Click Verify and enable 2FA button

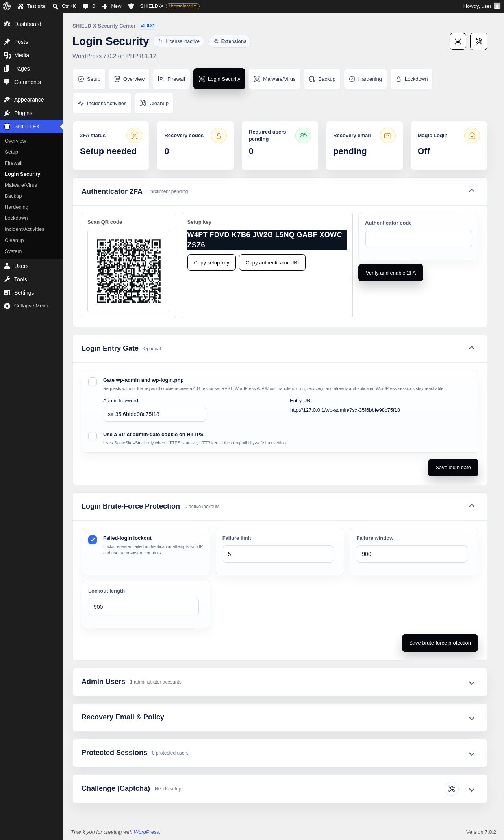pyautogui.click(x=391, y=273)
